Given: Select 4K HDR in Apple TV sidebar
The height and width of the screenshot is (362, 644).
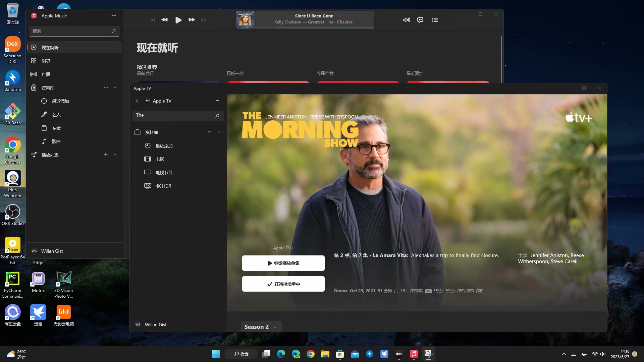Looking at the screenshot, I should click(x=163, y=186).
